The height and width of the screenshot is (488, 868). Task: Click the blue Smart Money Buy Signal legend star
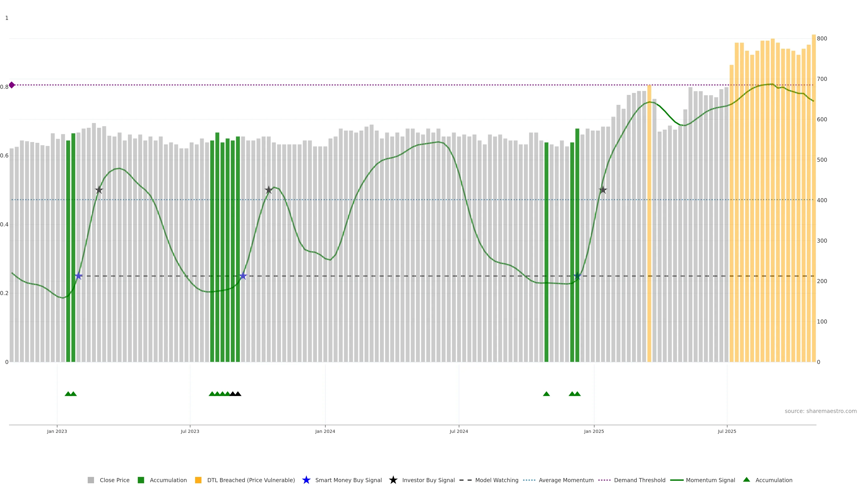click(x=306, y=480)
